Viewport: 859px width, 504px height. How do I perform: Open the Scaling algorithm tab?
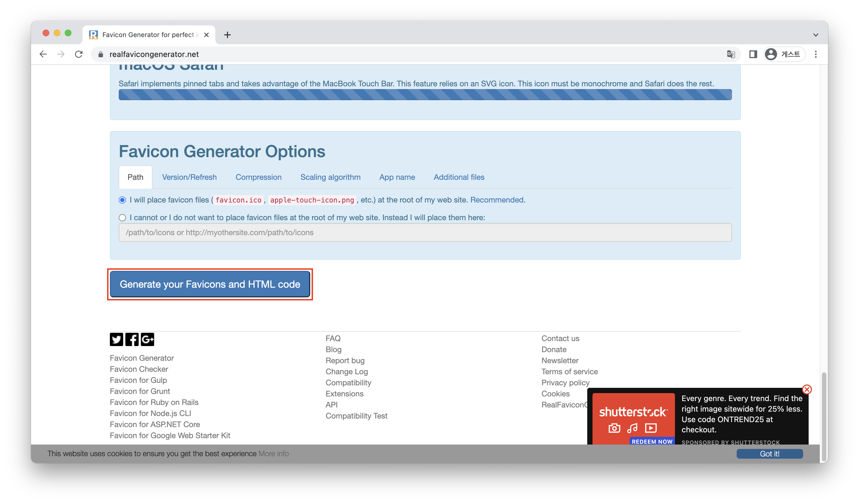tap(330, 177)
